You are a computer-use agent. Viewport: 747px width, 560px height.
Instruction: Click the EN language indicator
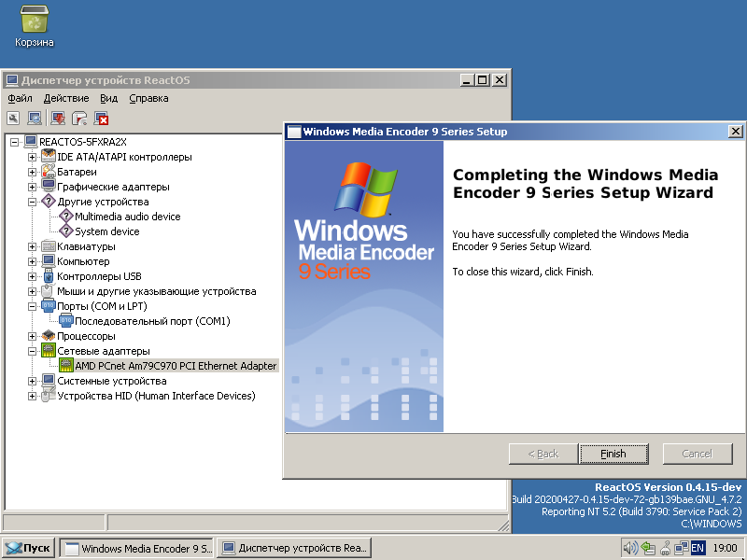(698, 548)
